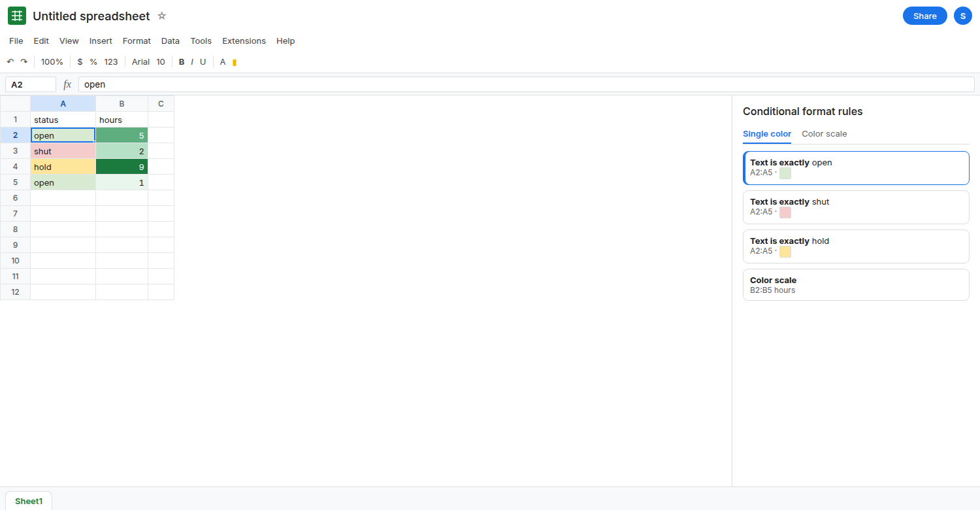Toggle underline formatting

[x=203, y=62]
